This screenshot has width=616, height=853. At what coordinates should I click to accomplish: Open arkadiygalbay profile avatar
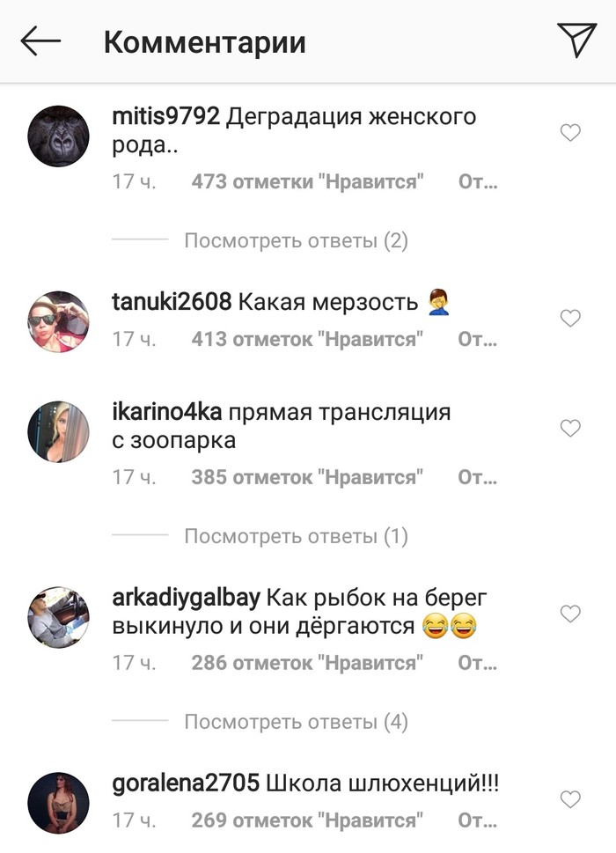[x=58, y=617]
